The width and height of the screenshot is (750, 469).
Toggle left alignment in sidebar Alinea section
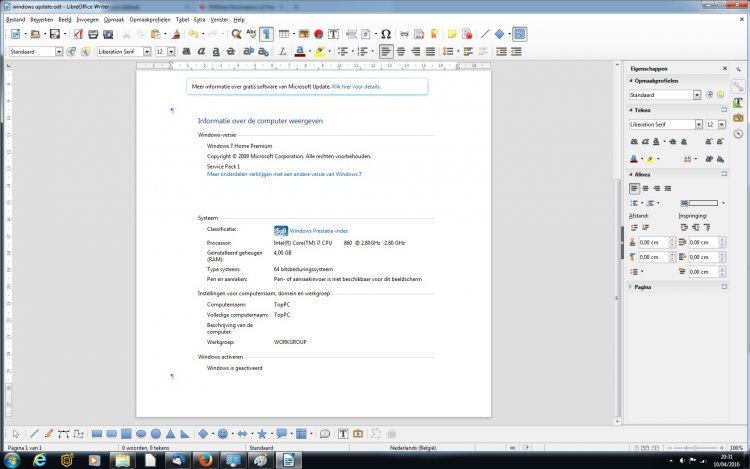coord(634,188)
